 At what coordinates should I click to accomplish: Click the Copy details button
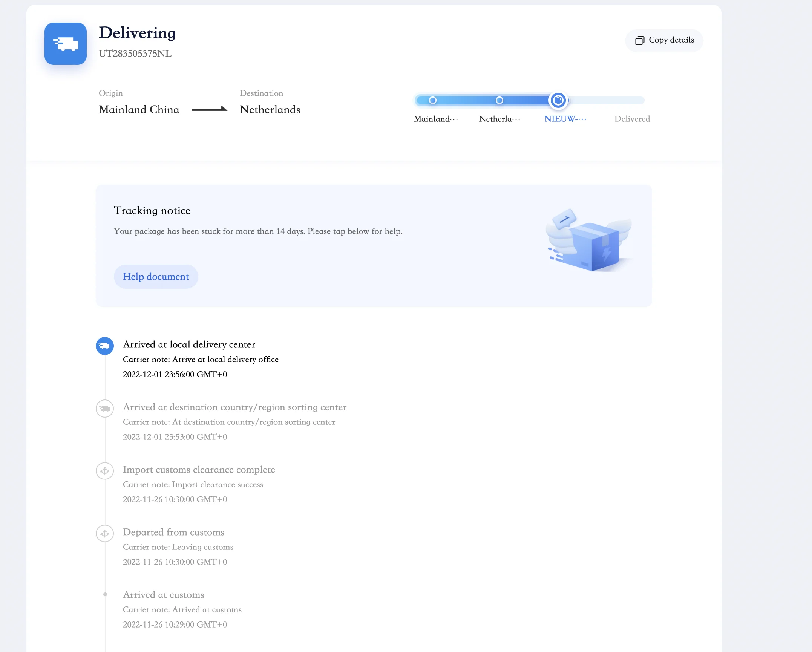tap(664, 40)
